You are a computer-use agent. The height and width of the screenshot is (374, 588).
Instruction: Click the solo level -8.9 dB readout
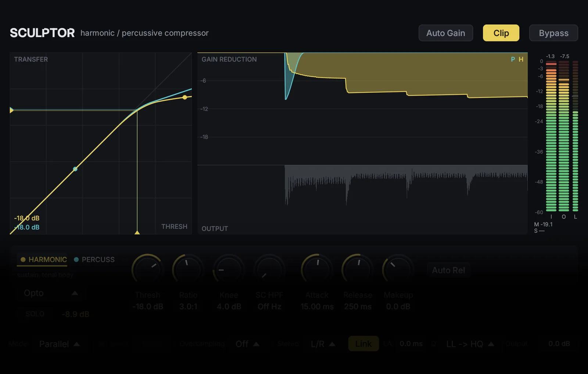click(75, 314)
